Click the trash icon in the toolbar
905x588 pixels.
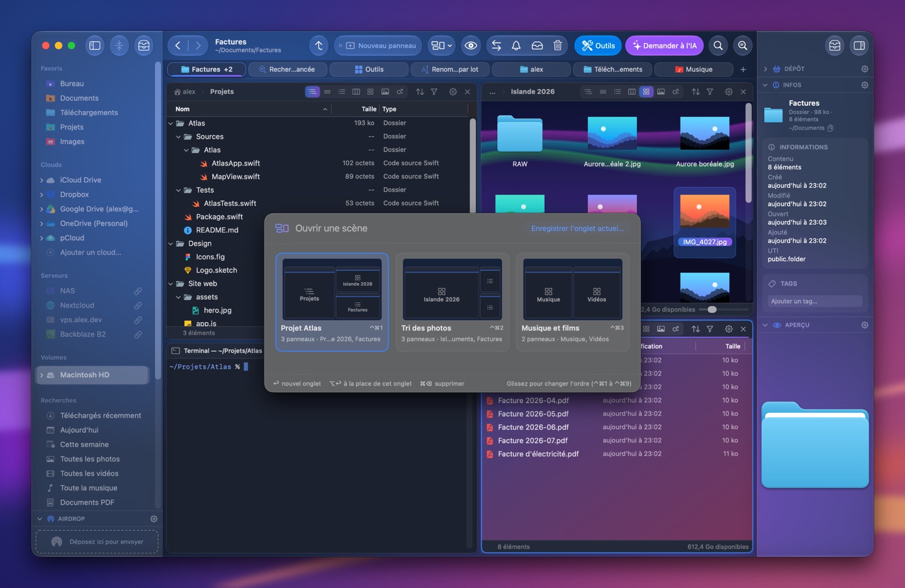pos(557,46)
